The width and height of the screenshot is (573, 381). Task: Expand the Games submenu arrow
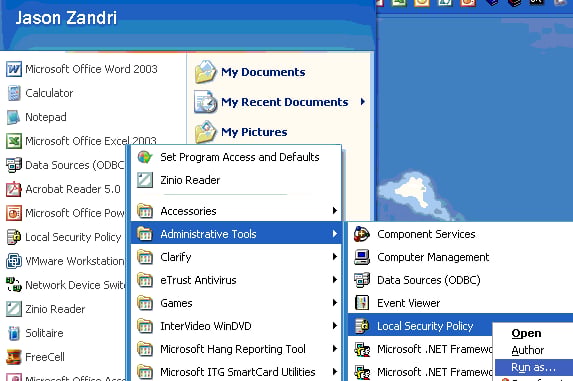(335, 303)
